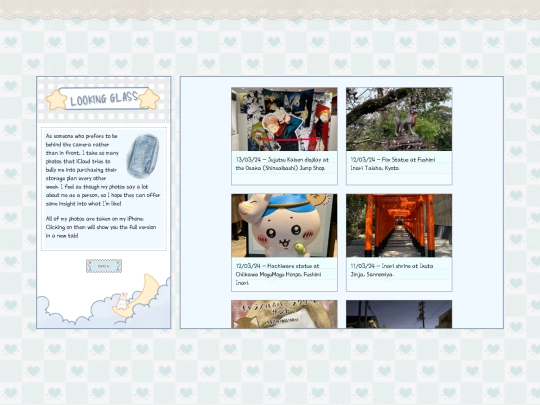540x405 pixels.
Task: Click the '11/03/24 – Inari shrine at Ikuta' caption
Action: (392, 270)
